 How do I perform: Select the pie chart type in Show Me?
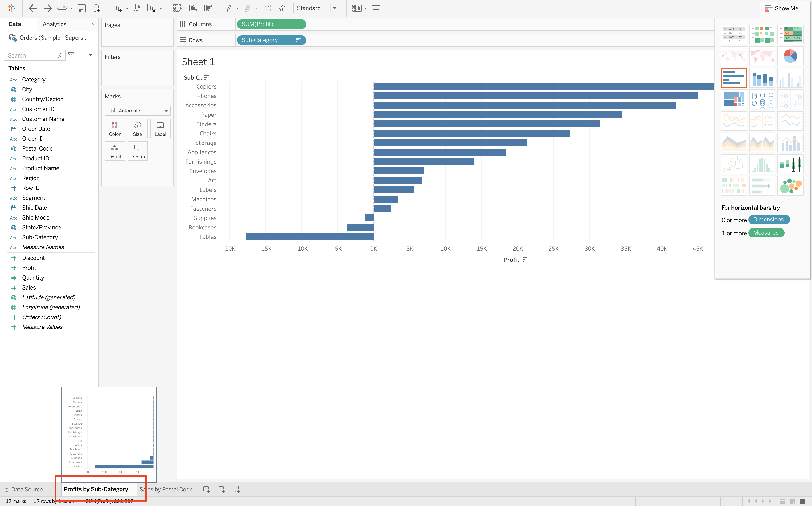(x=790, y=56)
